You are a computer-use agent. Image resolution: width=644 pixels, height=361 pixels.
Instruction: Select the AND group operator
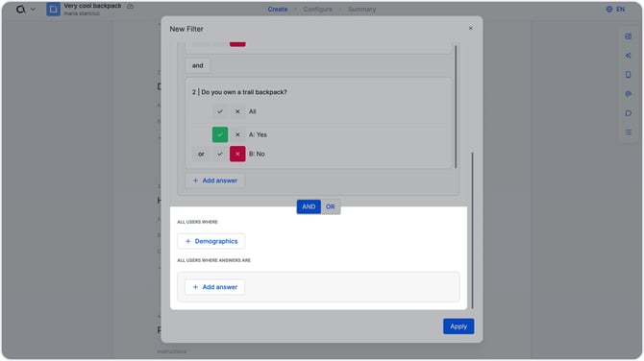coord(309,206)
